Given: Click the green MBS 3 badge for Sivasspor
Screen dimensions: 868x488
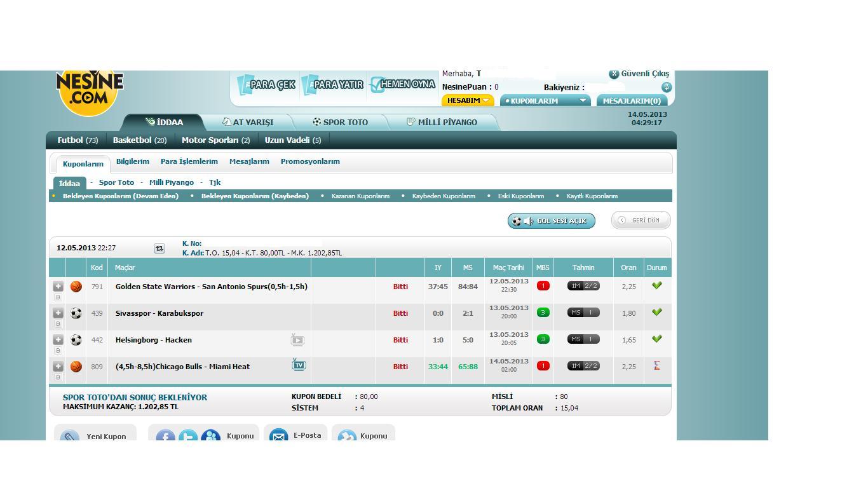Looking at the screenshot, I should pyautogui.click(x=543, y=313).
